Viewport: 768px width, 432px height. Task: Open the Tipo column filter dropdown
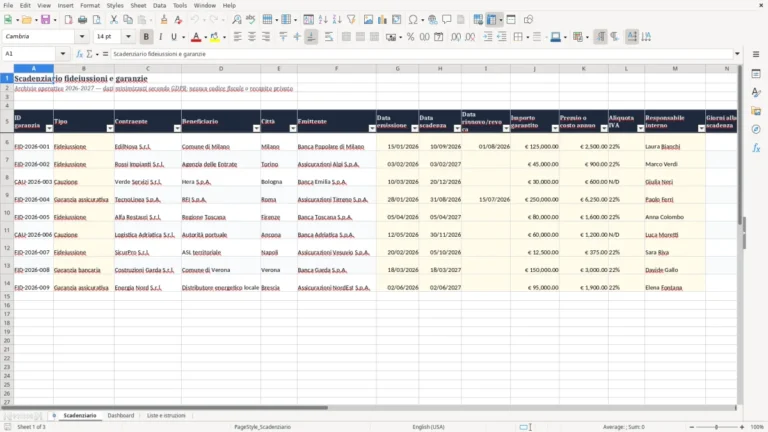click(x=110, y=128)
